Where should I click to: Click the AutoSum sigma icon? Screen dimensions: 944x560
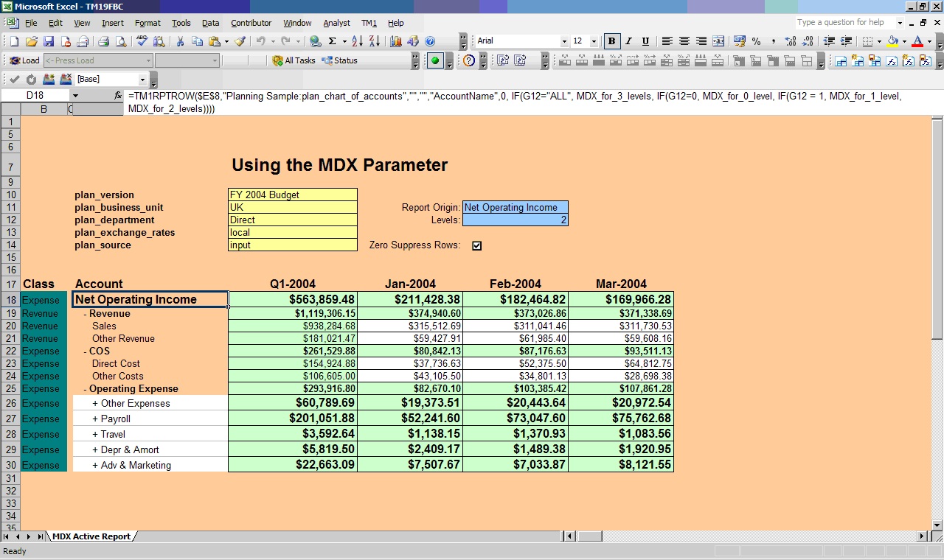coord(333,41)
